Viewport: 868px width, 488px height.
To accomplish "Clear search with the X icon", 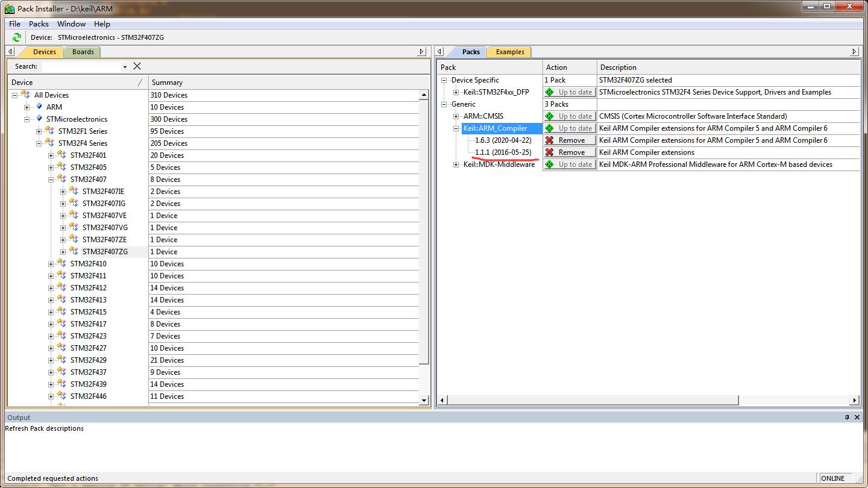I will click(x=137, y=66).
